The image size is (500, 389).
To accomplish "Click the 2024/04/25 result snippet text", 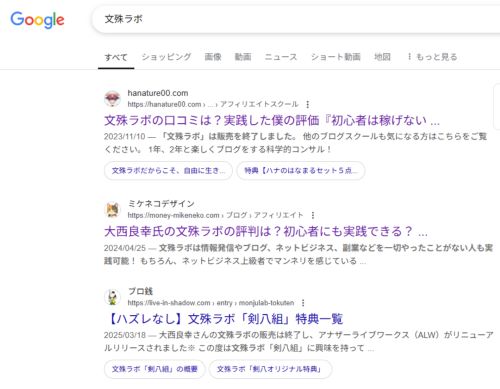I will pyautogui.click(x=298, y=254).
